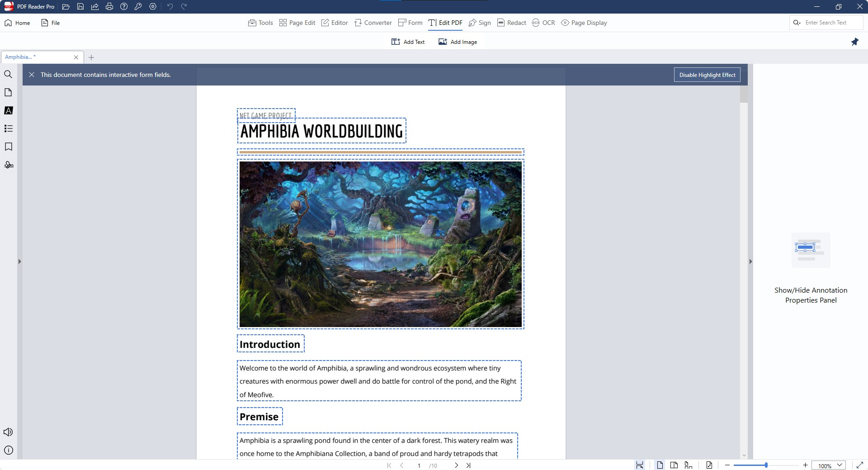Select the Page Display tab

click(584, 23)
